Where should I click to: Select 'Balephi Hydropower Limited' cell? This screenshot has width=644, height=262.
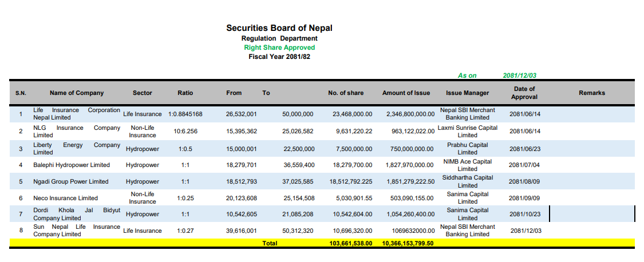[72, 165]
